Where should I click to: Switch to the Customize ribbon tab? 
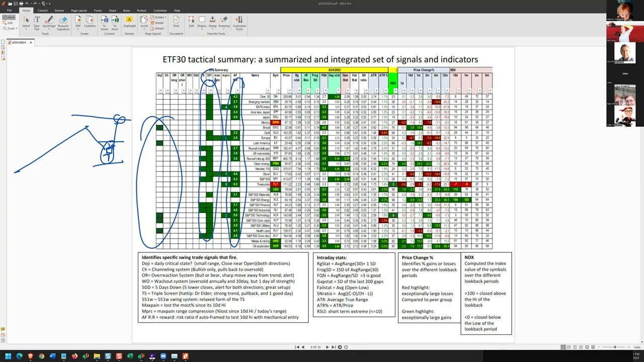160,10
